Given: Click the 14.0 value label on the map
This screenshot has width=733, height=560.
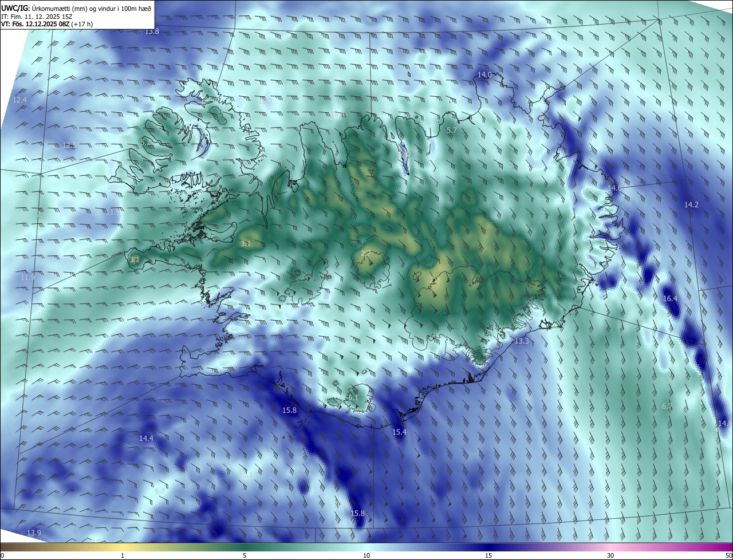Looking at the screenshot, I should [x=484, y=75].
